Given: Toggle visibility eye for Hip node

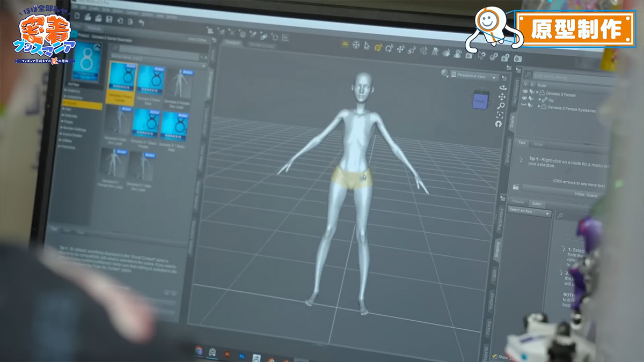Looking at the screenshot, I should tap(525, 99).
